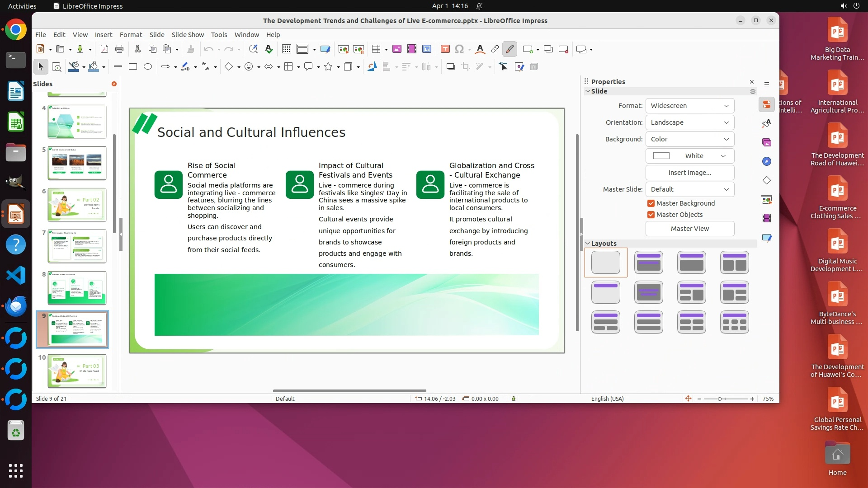868x488 pixels.
Task: Open the White background color swatch
Action: click(x=689, y=156)
